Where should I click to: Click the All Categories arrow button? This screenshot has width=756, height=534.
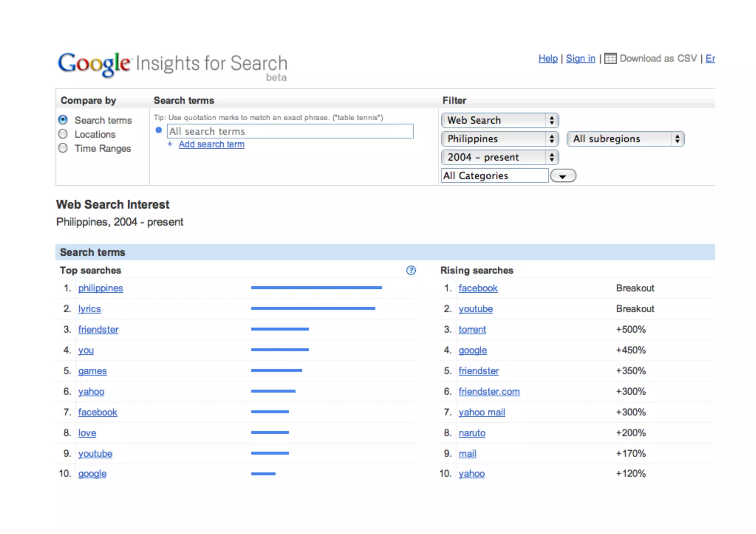(x=563, y=176)
